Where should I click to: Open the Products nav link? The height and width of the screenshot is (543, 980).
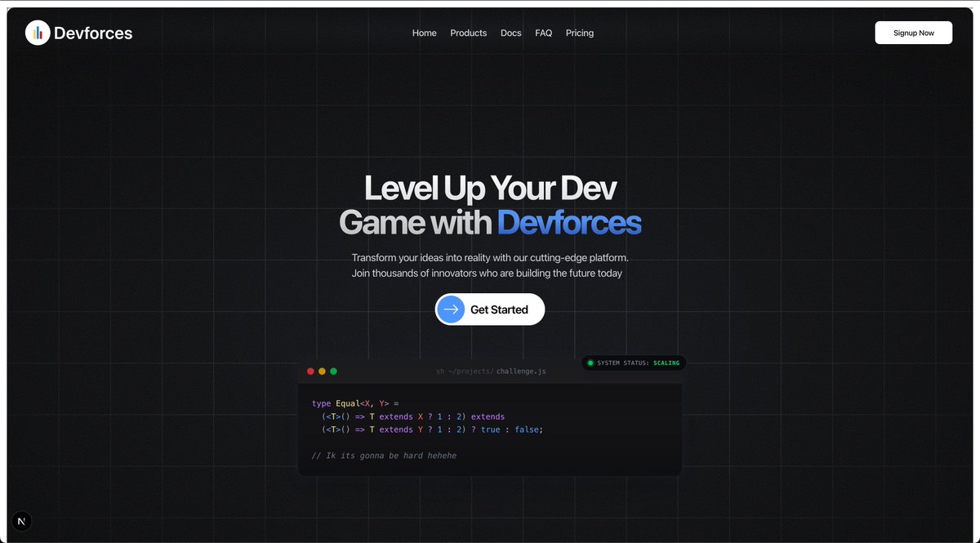click(469, 33)
